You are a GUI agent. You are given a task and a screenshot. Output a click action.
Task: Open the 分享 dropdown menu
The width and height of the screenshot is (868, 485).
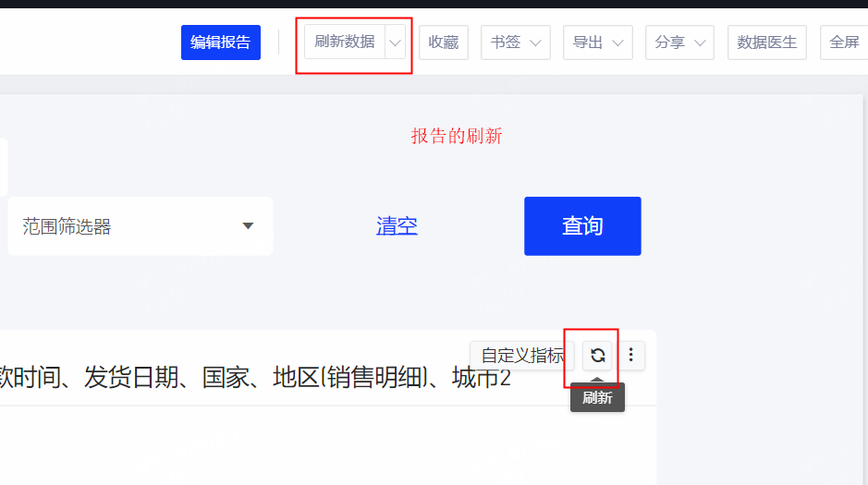pos(679,42)
